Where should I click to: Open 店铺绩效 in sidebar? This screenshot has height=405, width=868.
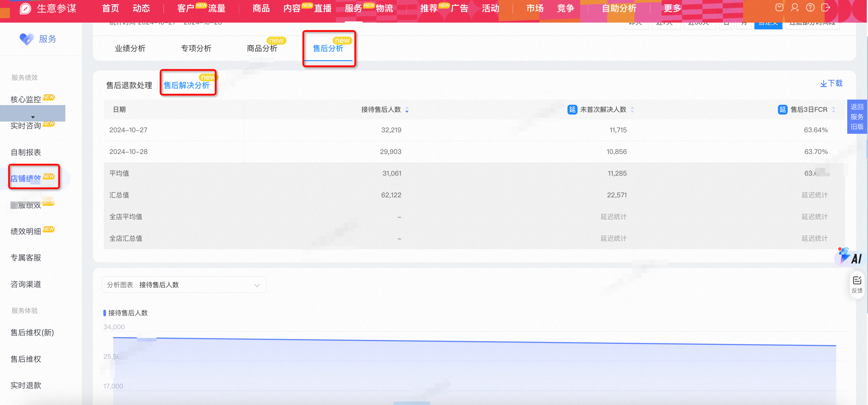[26, 178]
